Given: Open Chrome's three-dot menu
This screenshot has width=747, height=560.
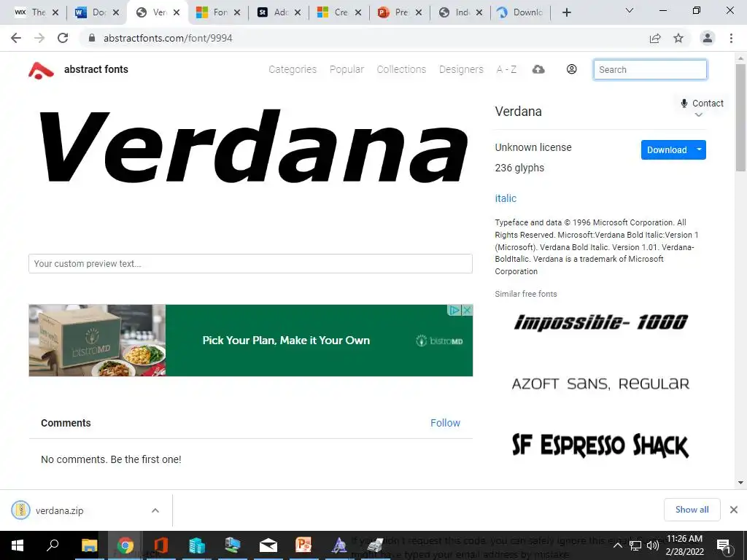Looking at the screenshot, I should click(x=731, y=38).
